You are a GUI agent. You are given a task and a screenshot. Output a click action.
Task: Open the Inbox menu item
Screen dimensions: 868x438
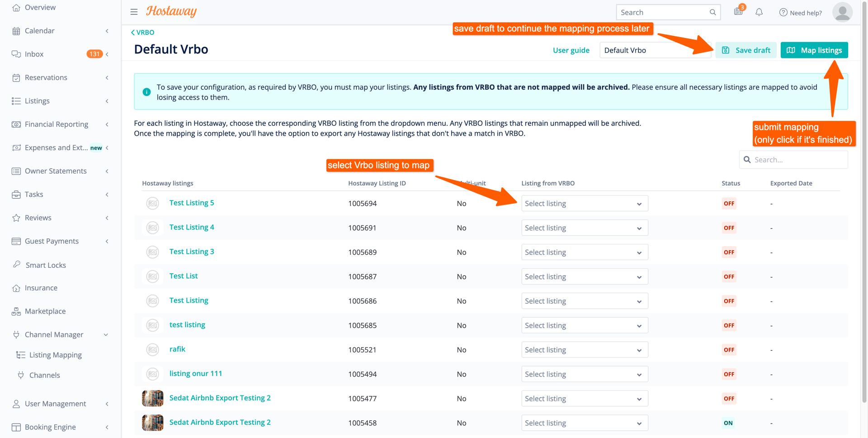click(x=34, y=54)
